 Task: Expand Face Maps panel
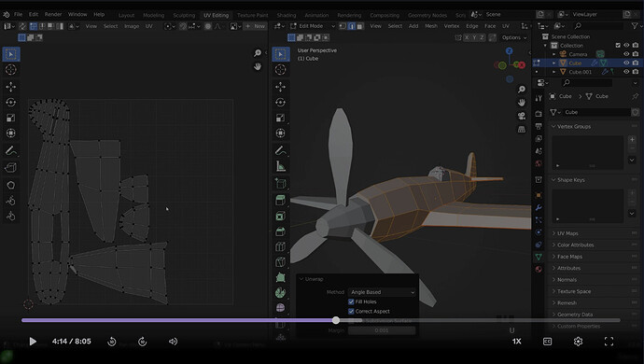coord(569,257)
